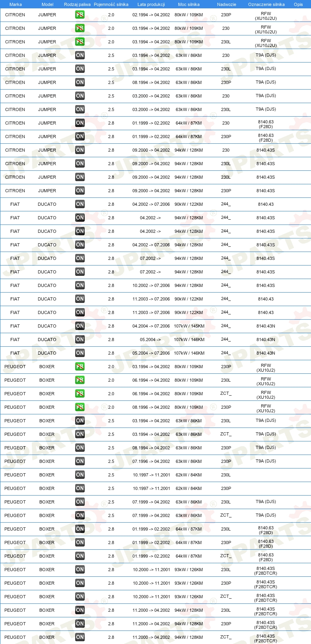The height and width of the screenshot is (644, 311).
Task: Click 8140.43S (F28DTCR) code in Peugeot 93kW 230P row
Action: pos(266,584)
